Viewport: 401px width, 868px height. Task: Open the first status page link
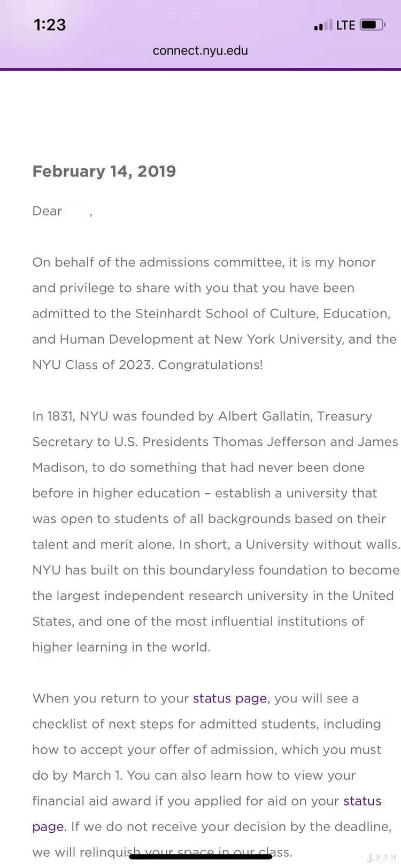(230, 699)
